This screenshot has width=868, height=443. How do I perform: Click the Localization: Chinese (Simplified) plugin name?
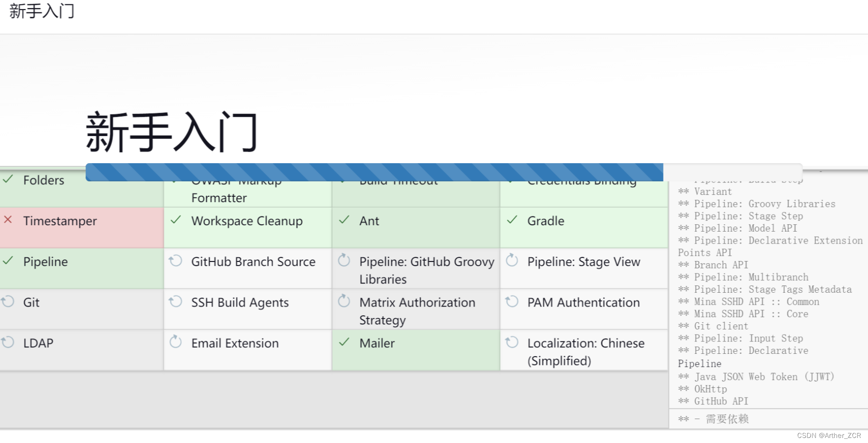[585, 352]
